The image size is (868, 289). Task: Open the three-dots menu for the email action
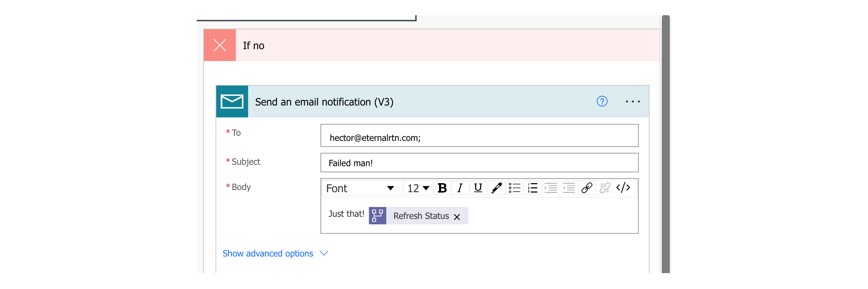point(633,102)
